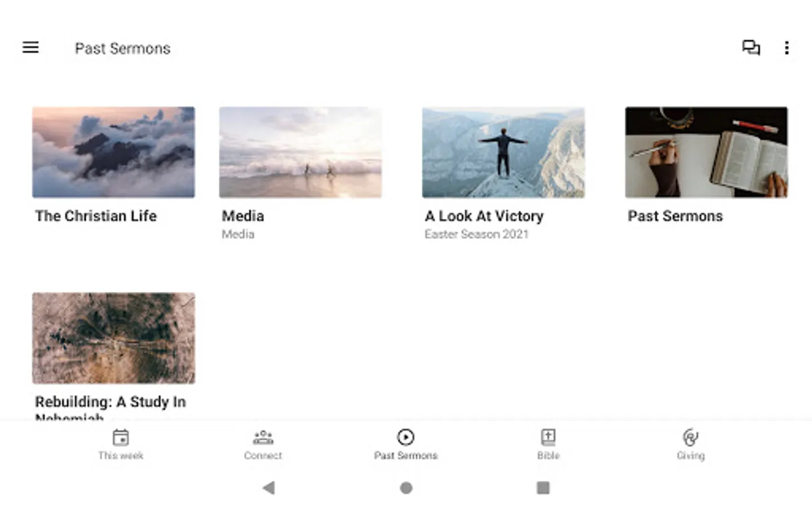Image resolution: width=812 pixels, height=508 pixels.
Task: Open the Media beach thumbnail
Action: pyautogui.click(x=301, y=152)
